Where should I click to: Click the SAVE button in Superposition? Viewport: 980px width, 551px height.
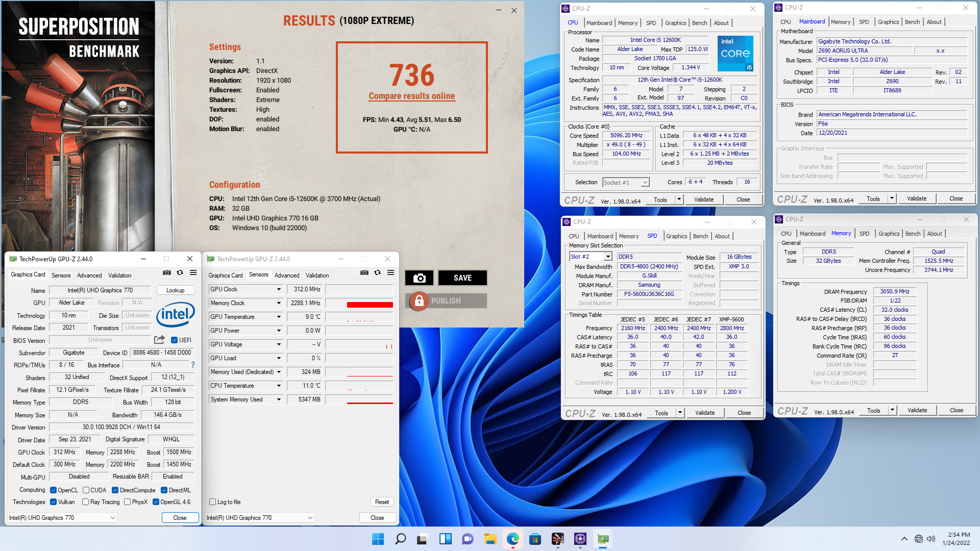tap(462, 278)
